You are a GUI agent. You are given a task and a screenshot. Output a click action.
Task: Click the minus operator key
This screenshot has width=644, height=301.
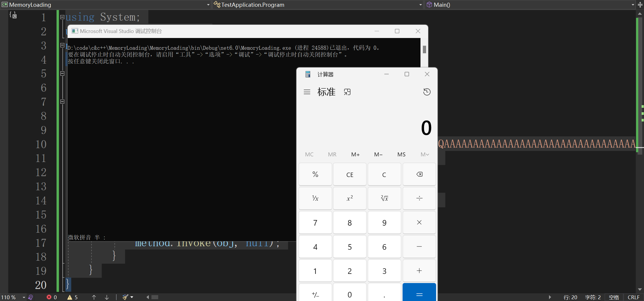coord(419,247)
